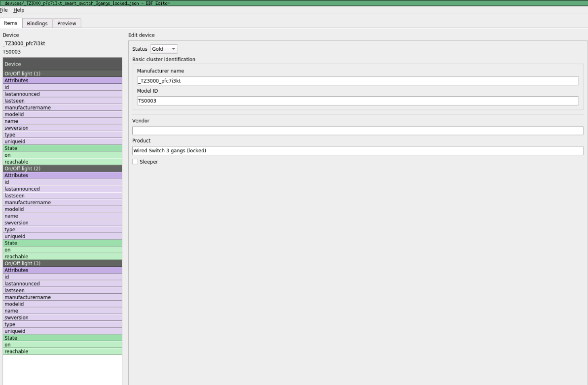Select 'modelid' under On/Off light (1)
This screenshot has width=588, height=385.
(62, 114)
